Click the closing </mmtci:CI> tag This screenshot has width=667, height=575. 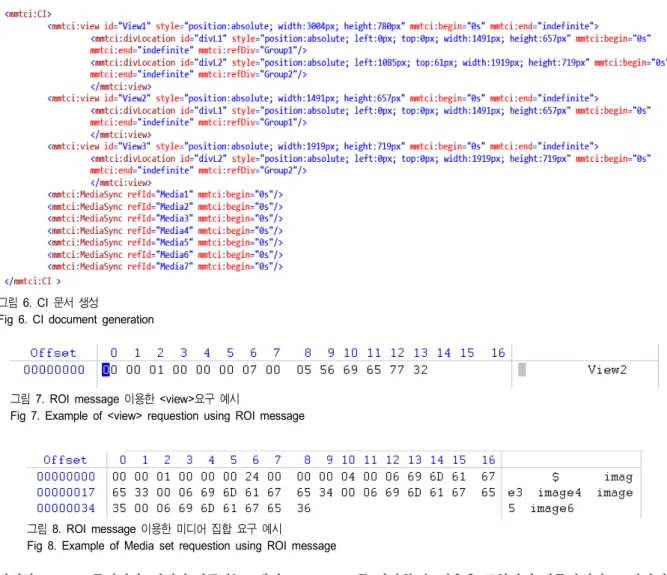click(33, 281)
